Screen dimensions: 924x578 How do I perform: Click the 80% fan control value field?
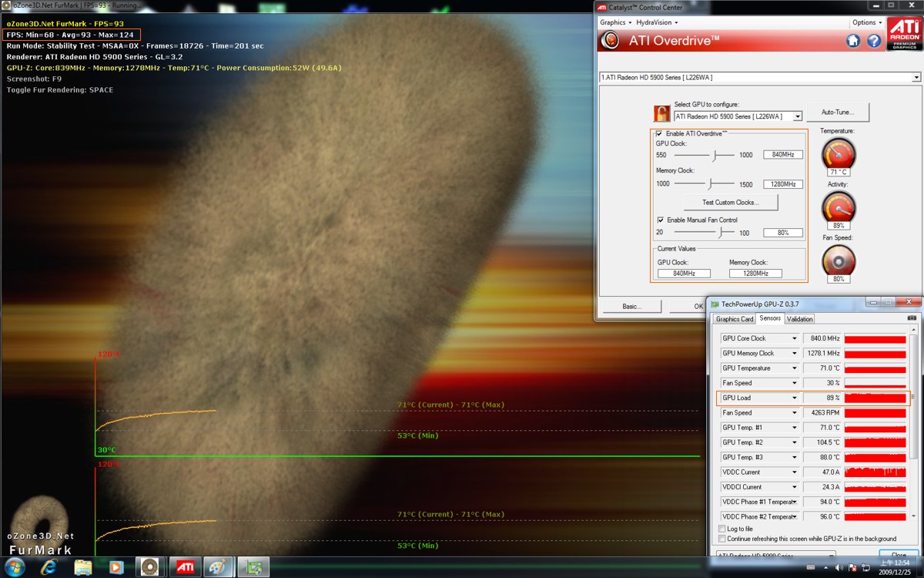(783, 233)
